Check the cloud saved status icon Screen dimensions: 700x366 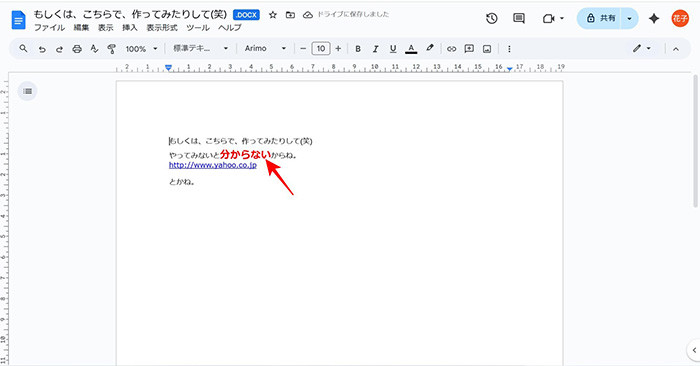(x=308, y=15)
